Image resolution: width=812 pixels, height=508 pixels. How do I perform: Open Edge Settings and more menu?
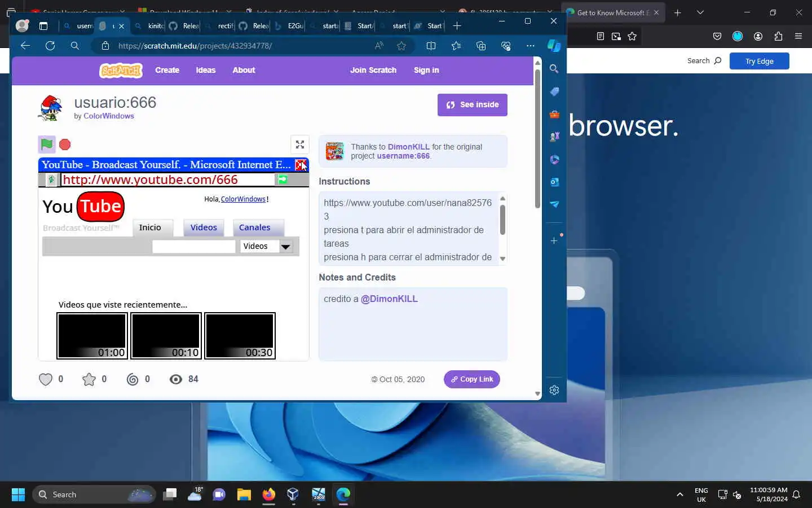click(x=531, y=46)
